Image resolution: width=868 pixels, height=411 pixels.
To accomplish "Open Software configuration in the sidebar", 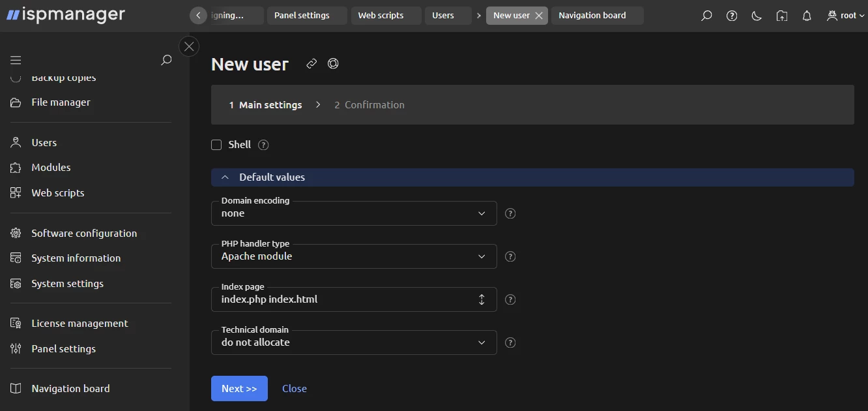I will pyautogui.click(x=84, y=233).
